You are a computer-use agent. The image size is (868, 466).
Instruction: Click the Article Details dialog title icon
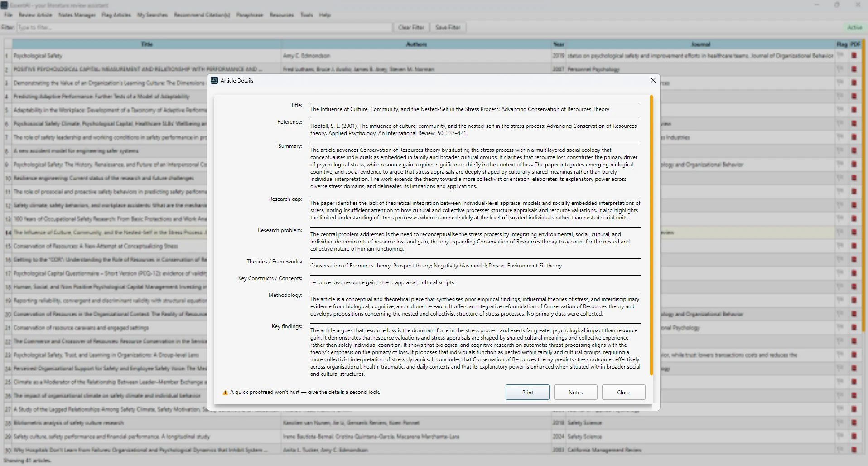pos(214,80)
